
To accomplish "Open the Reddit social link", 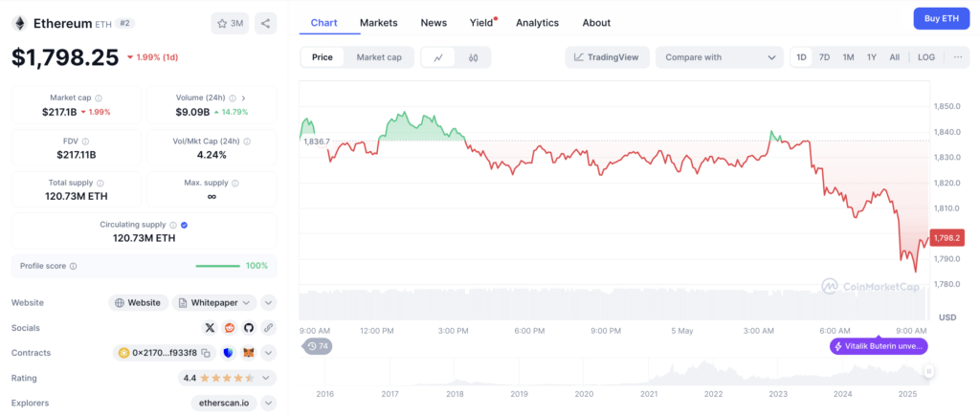I will tap(230, 328).
